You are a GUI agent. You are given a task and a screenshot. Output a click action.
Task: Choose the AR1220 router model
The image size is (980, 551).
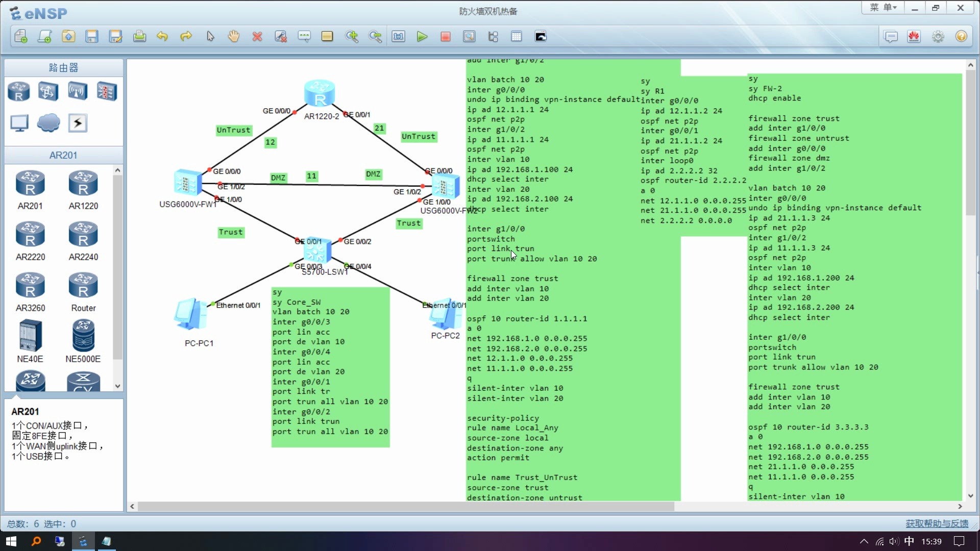(83, 190)
